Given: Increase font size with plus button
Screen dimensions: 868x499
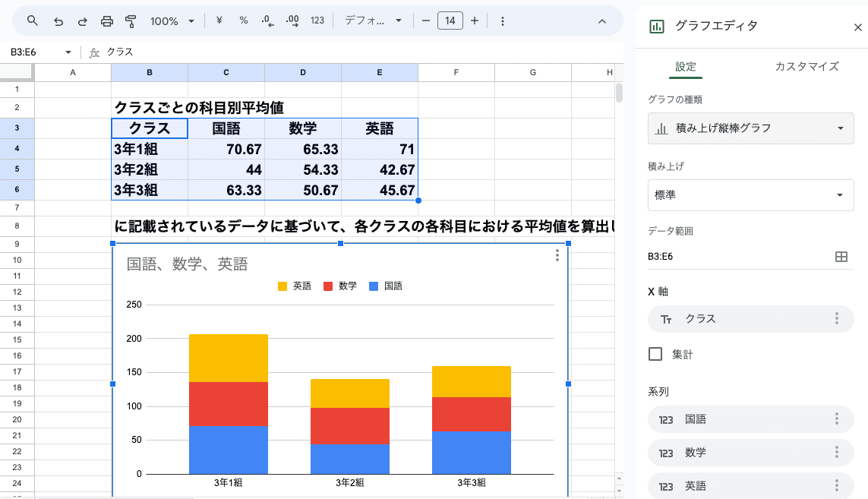Looking at the screenshot, I should pos(475,21).
